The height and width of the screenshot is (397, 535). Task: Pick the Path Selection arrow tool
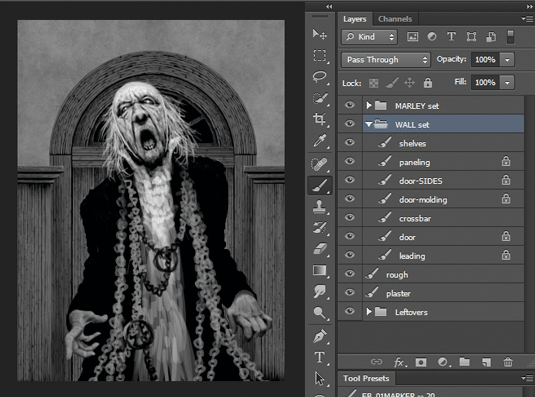[319, 379]
